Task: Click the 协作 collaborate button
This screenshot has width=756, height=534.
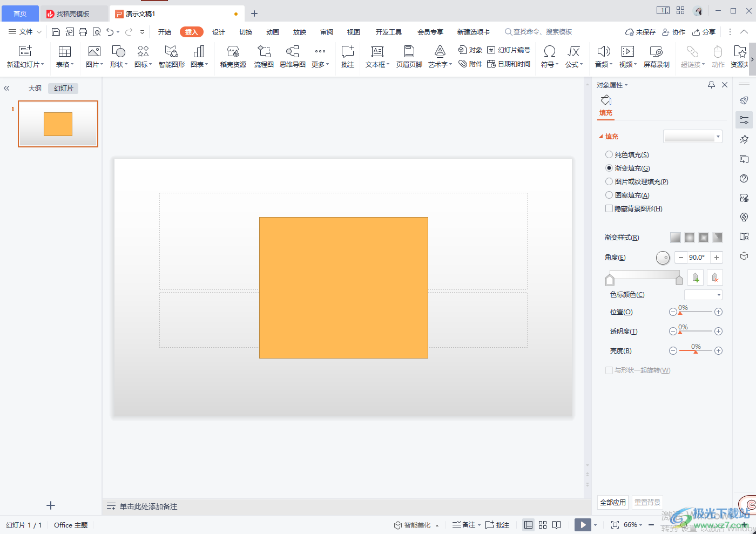Action: [x=674, y=32]
